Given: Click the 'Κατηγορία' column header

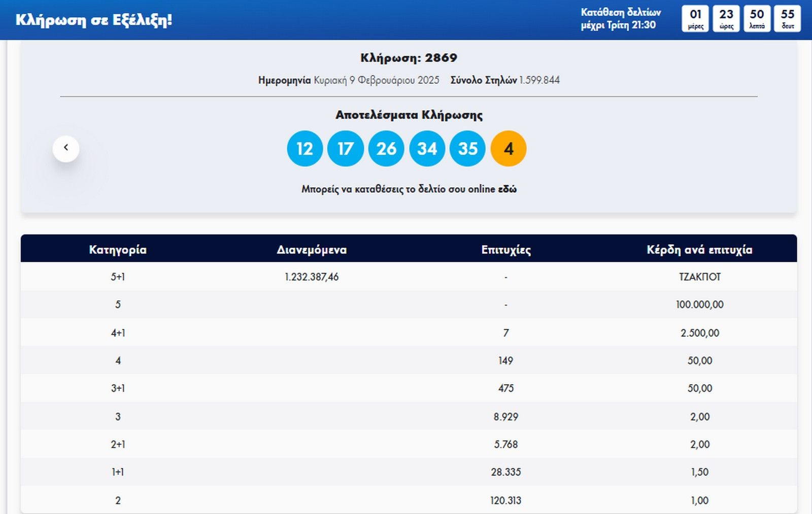Looking at the screenshot, I should click(118, 250).
